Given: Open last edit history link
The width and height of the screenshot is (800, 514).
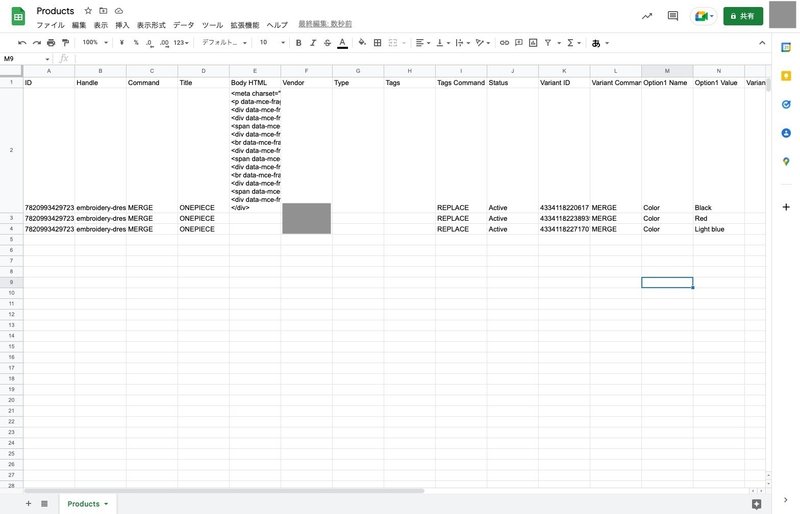Looking at the screenshot, I should tap(325, 24).
